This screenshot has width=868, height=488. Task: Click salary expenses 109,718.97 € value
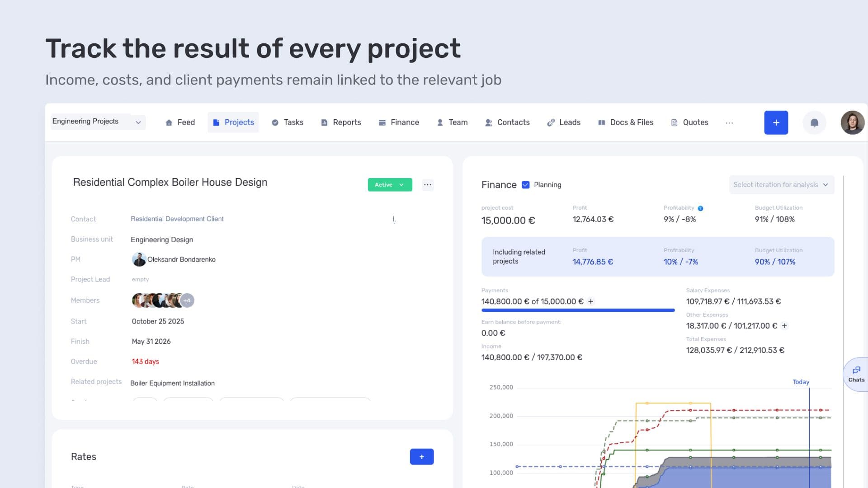(708, 301)
